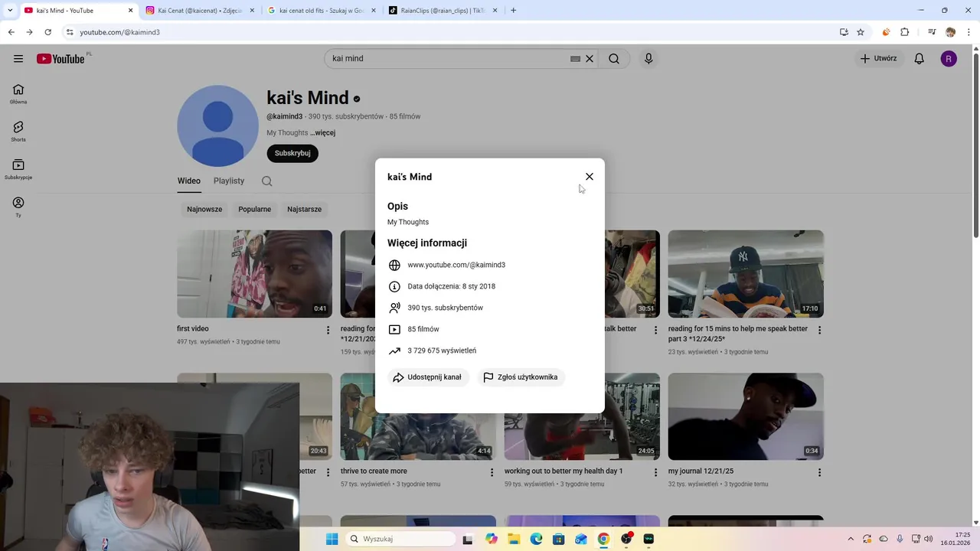980x551 pixels.
Task: Open YouTube notifications bell
Action: click(920, 58)
